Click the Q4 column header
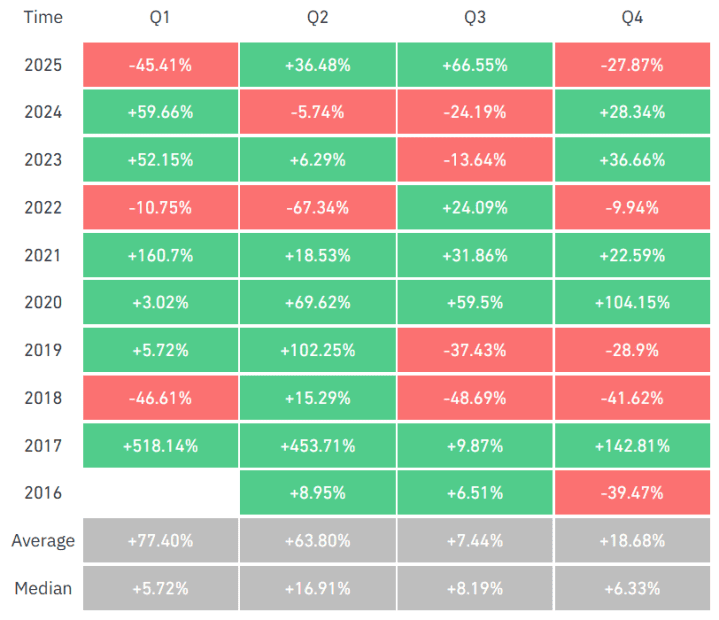The width and height of the screenshot is (719, 620). [x=635, y=18]
